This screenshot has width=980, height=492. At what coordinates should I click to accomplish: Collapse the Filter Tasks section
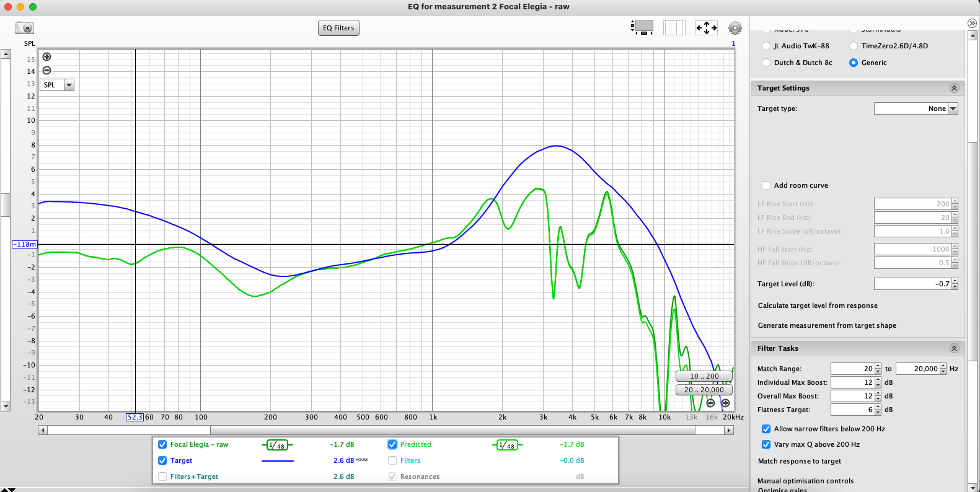955,348
